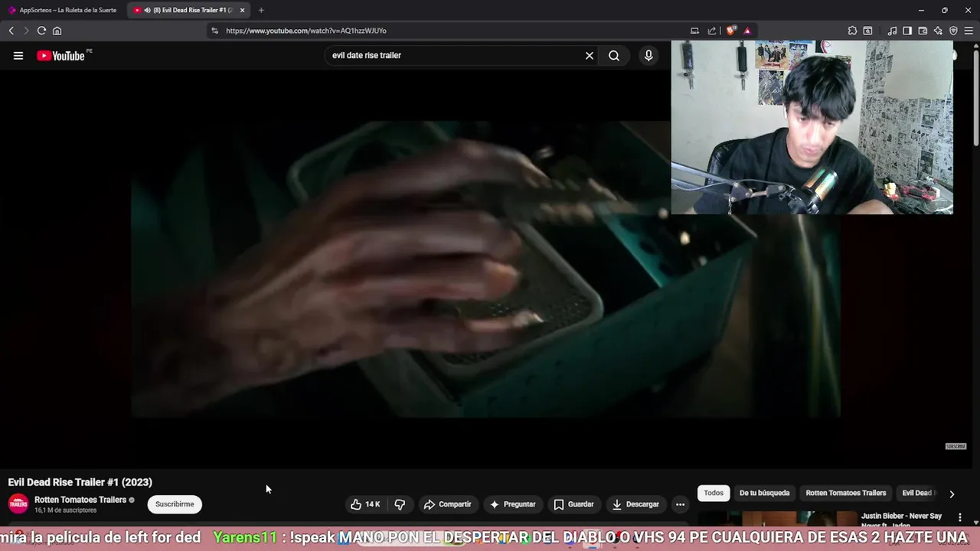Like the video with 14 K thumbs up

366,504
